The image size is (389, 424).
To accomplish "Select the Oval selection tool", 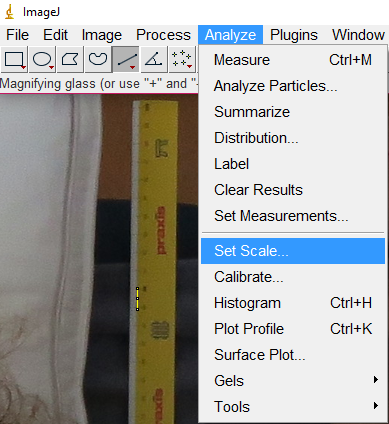I will 42,60.
